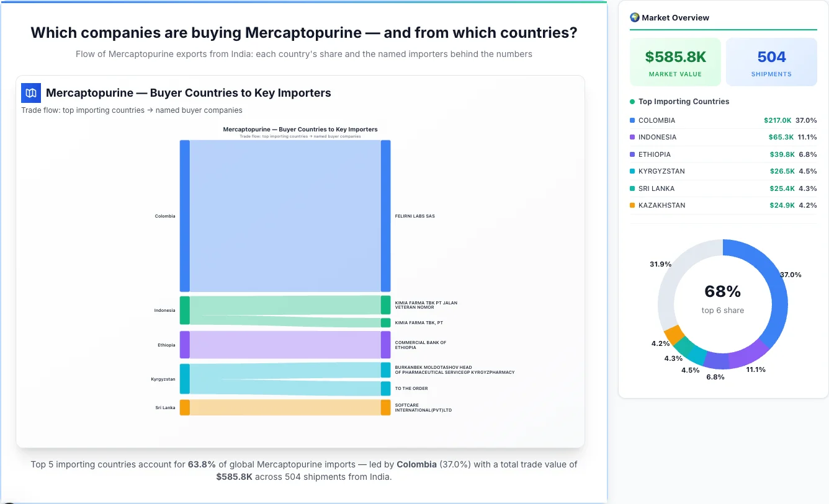
Task: Switch to the MARKET VALUE stat card
Action: pyautogui.click(x=675, y=61)
